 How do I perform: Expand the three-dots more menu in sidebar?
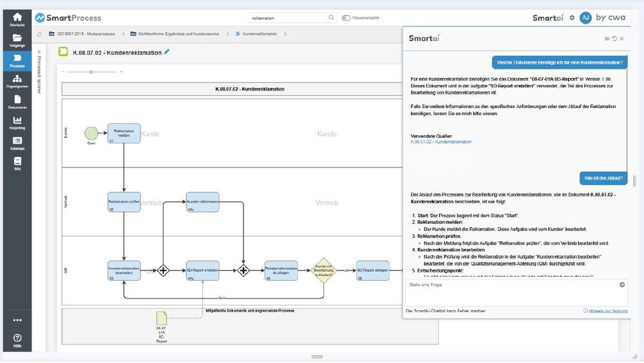pos(17,320)
